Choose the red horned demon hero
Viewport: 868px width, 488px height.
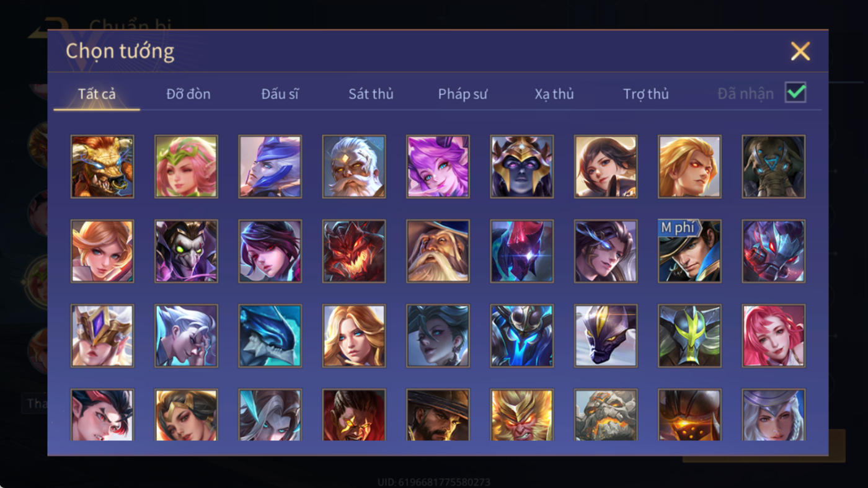354,251
